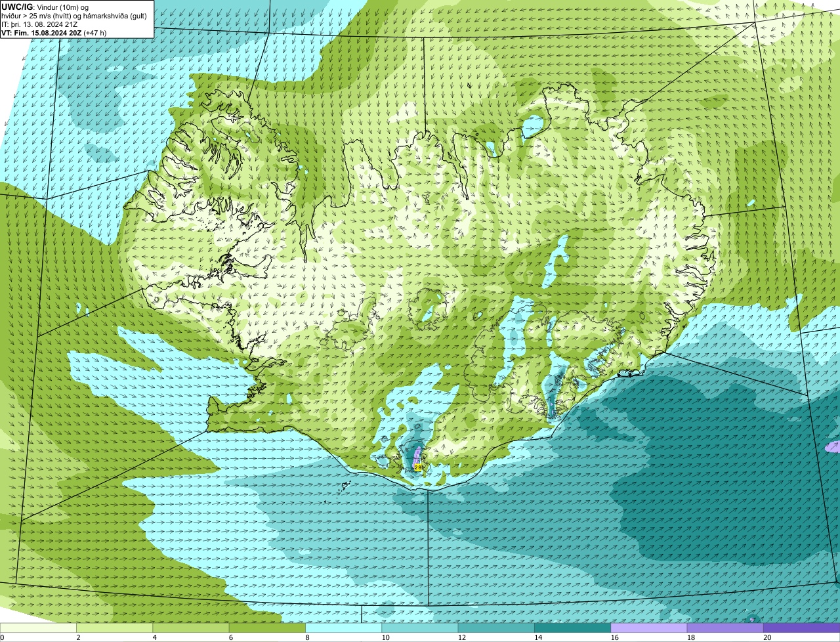Viewport: 840px width, 642px height.
Task: Click the legend scale label "18"
Action: pos(690,637)
